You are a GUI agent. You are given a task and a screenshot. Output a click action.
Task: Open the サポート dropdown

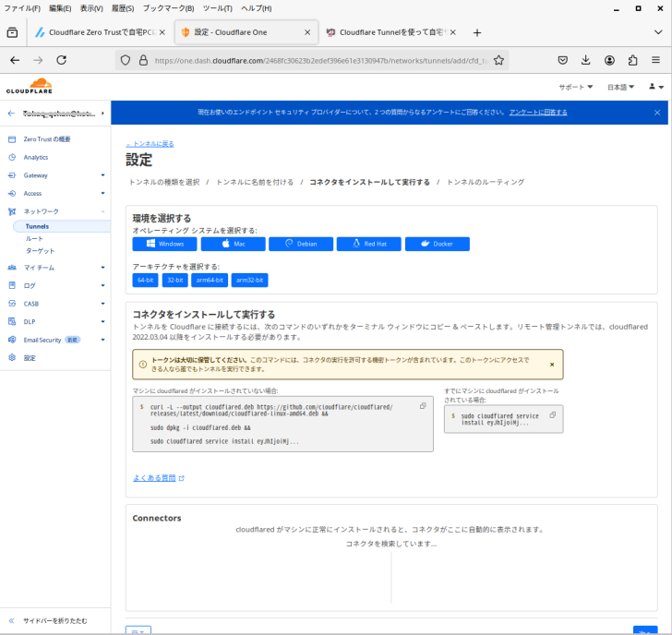[576, 87]
